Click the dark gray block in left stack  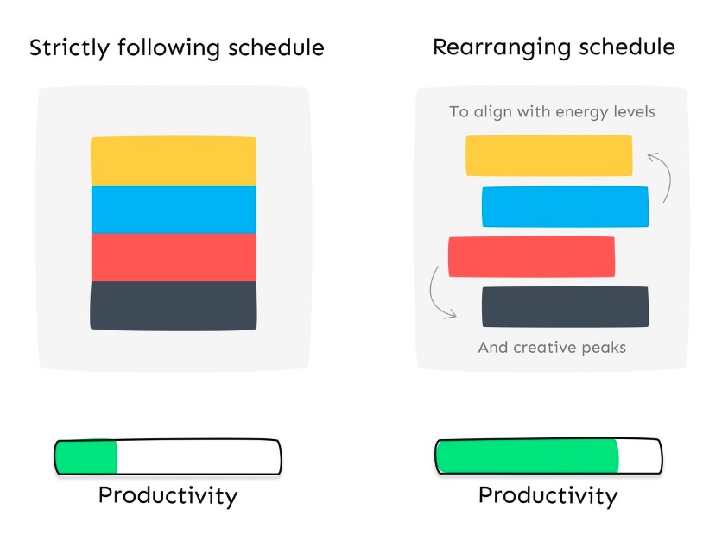[x=174, y=305]
